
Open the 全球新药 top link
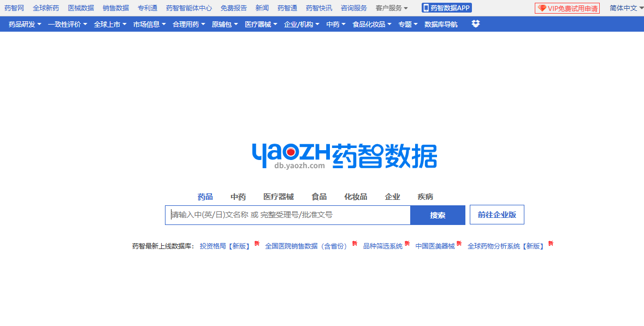coord(46,8)
